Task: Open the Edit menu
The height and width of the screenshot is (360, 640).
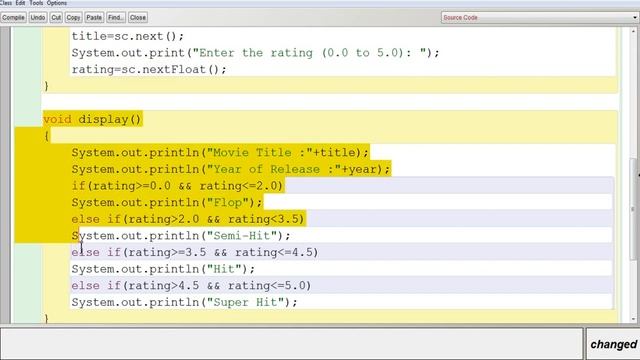Action: click(x=20, y=3)
